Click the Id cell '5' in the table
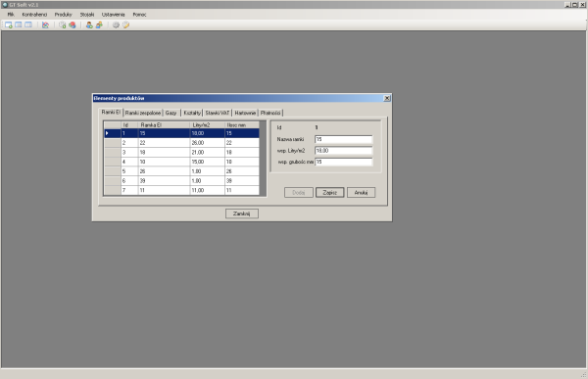This screenshot has width=588, height=379. pyautogui.click(x=129, y=171)
